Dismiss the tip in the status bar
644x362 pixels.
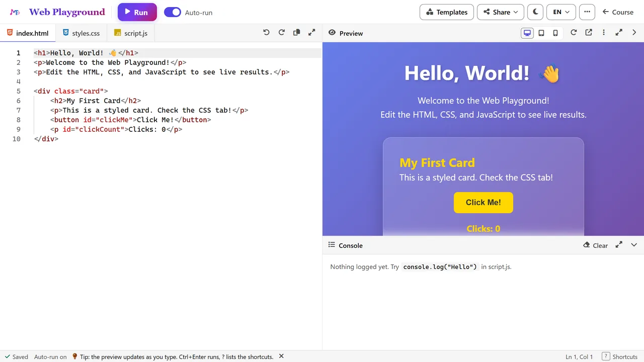point(281,356)
